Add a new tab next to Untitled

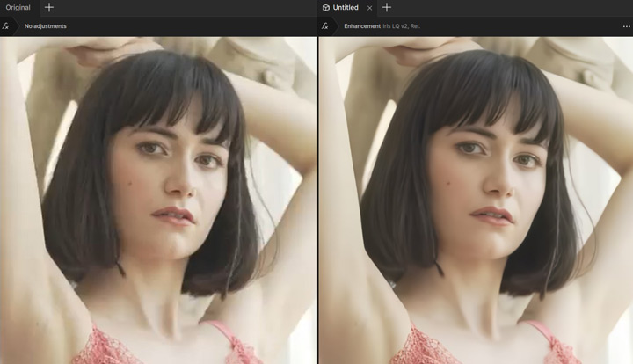click(387, 7)
